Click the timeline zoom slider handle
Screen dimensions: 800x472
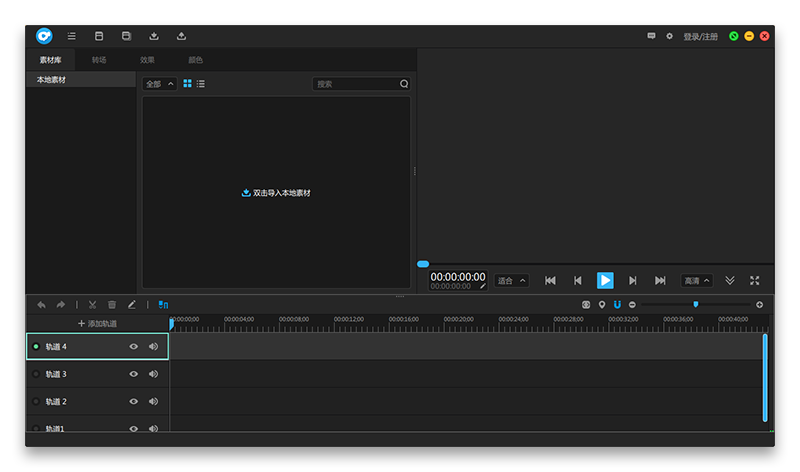point(695,304)
